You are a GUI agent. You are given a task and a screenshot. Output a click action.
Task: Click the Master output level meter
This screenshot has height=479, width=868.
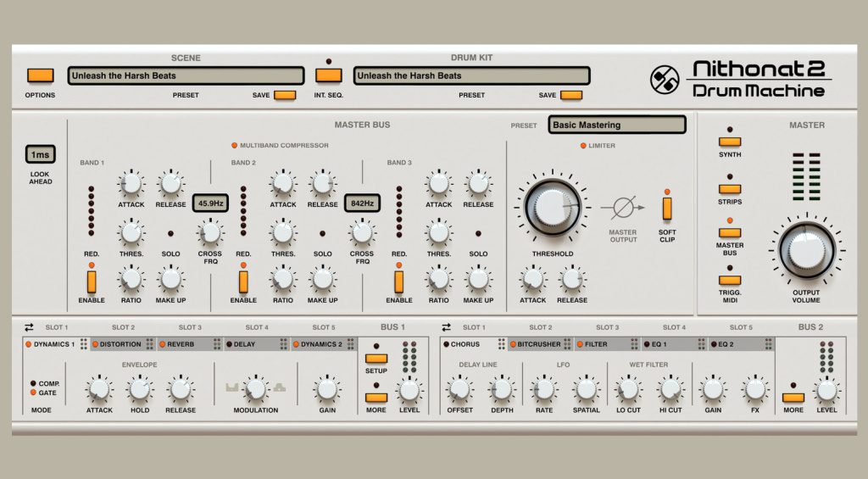[807, 176]
